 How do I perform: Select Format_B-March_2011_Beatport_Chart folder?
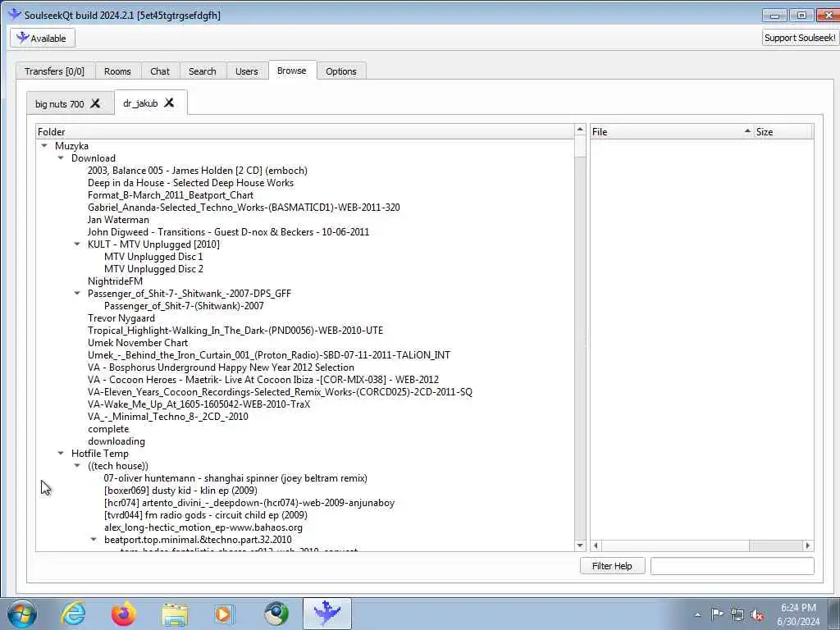(171, 195)
